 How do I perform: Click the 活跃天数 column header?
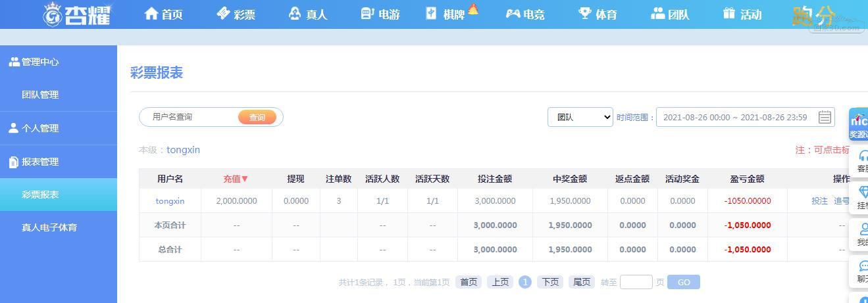point(432,179)
